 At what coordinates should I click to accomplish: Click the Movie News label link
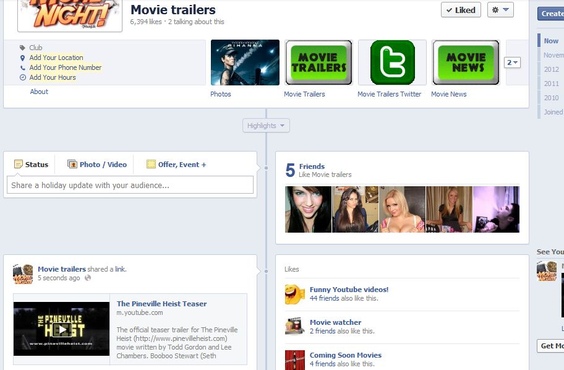tap(449, 94)
